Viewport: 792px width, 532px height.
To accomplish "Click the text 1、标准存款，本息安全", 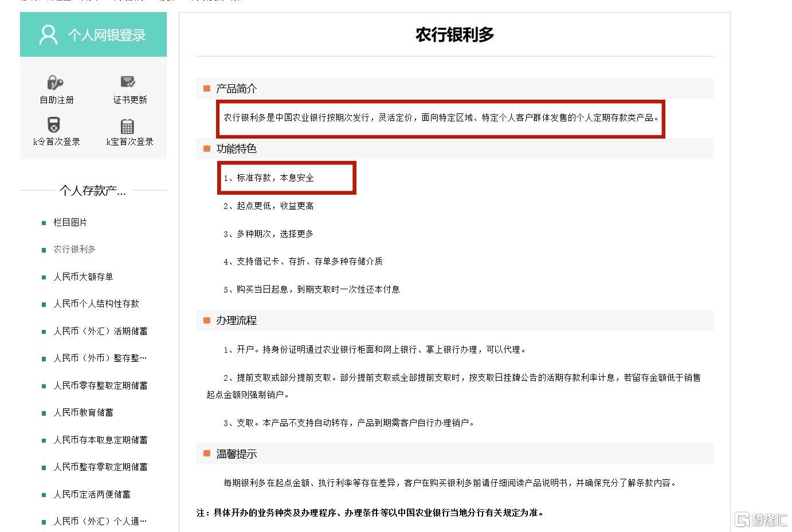I will click(269, 178).
